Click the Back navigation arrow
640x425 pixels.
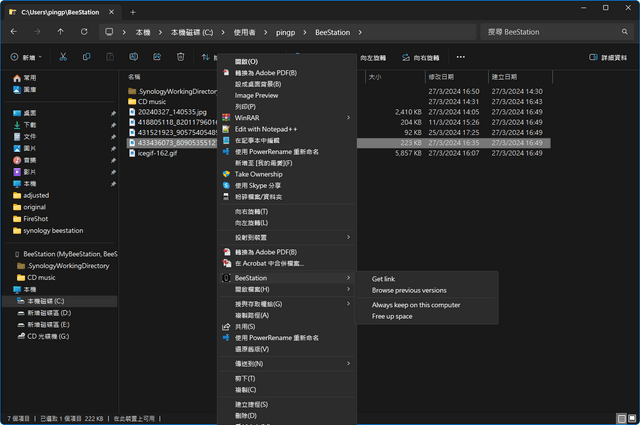(14, 32)
